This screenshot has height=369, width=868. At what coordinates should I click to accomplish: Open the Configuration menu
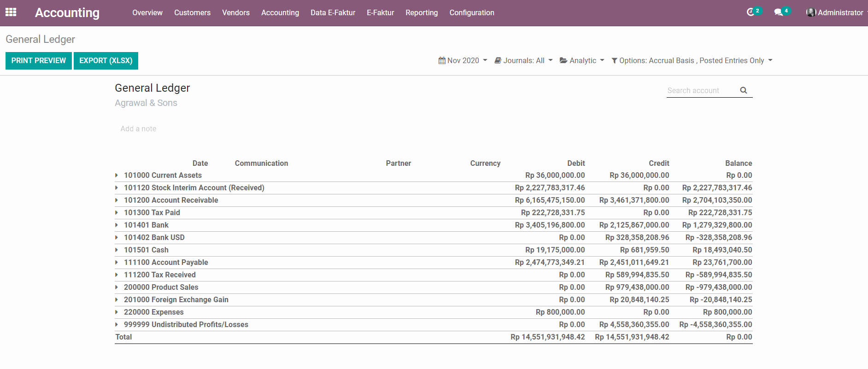tap(471, 12)
